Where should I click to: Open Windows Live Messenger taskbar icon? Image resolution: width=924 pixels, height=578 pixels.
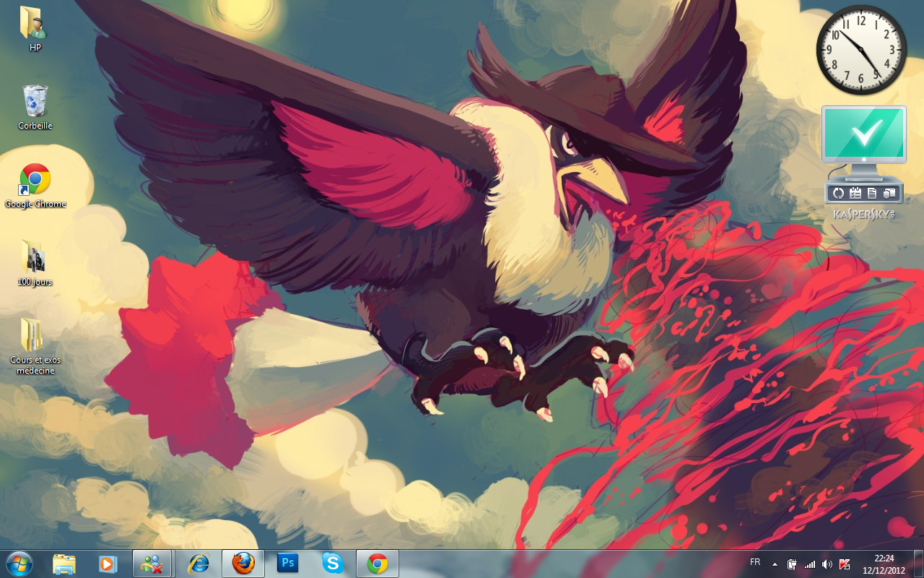pyautogui.click(x=152, y=564)
